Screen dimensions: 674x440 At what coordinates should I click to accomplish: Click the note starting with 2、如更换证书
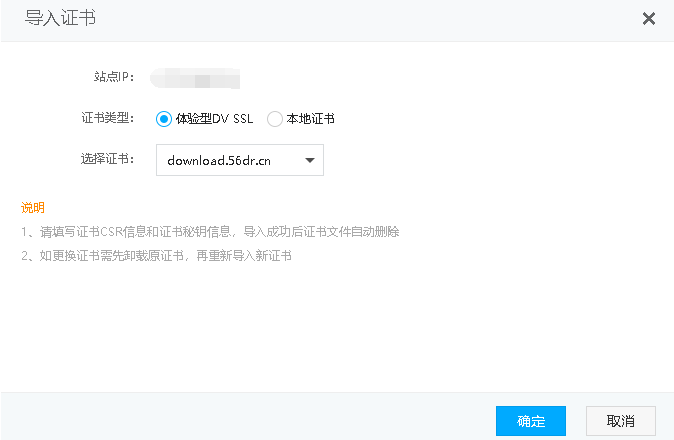(156, 256)
